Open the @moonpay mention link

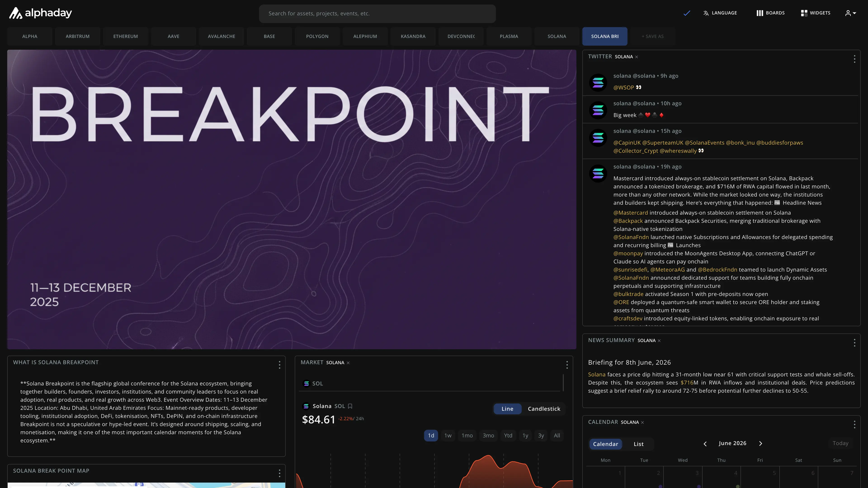[628, 253]
